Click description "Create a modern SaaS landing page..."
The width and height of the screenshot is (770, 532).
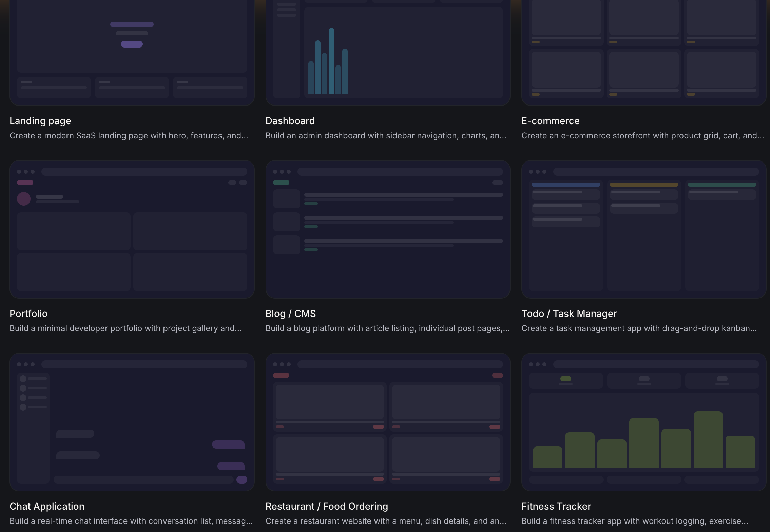[129, 136]
